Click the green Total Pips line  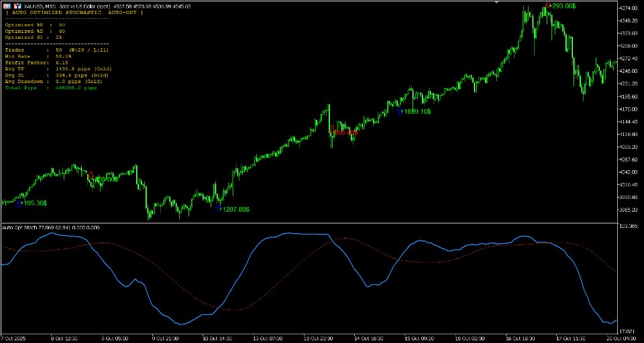(x=52, y=88)
